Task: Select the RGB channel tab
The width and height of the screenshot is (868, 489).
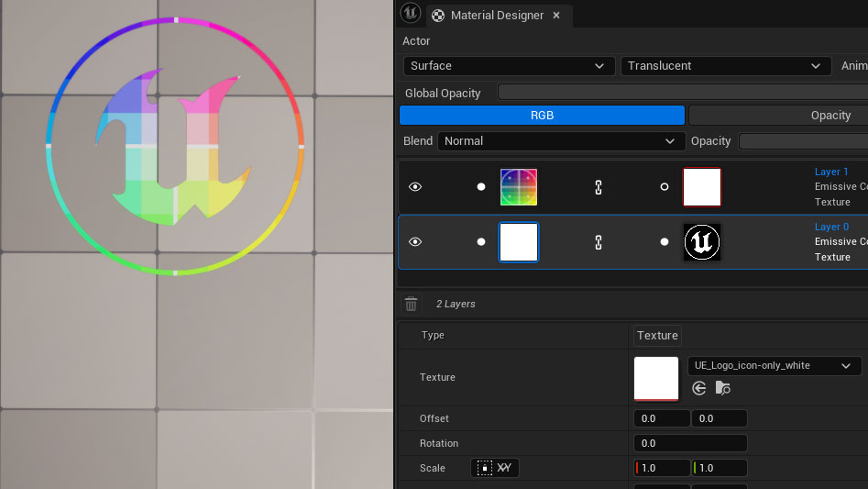Action: click(x=542, y=116)
